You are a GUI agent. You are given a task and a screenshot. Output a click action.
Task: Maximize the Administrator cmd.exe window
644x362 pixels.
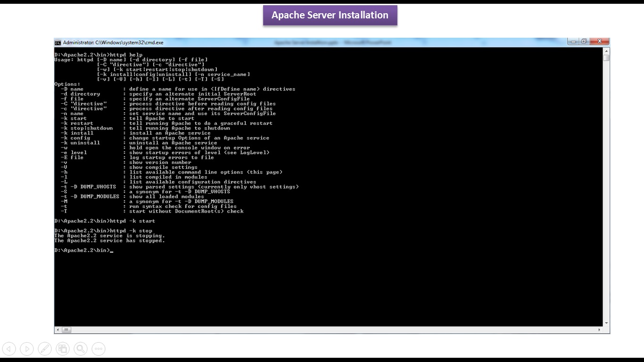[x=584, y=41]
